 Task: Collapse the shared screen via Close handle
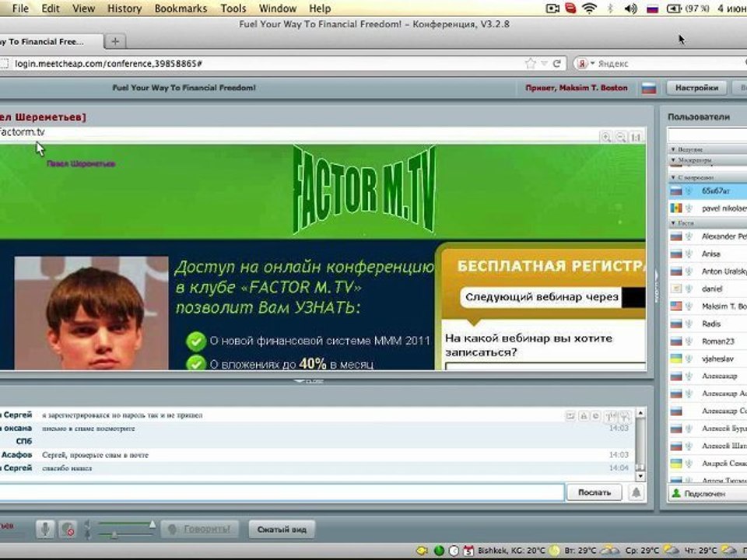pos(309,381)
